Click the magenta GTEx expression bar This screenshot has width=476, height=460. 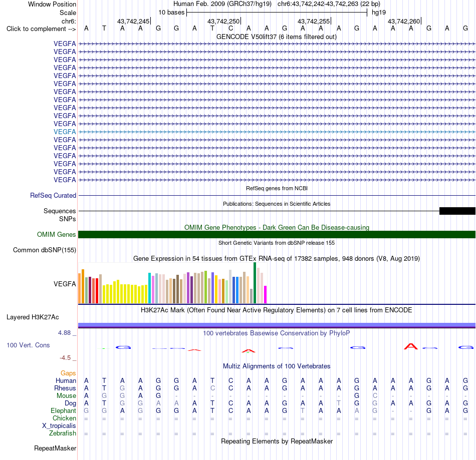[265, 294]
